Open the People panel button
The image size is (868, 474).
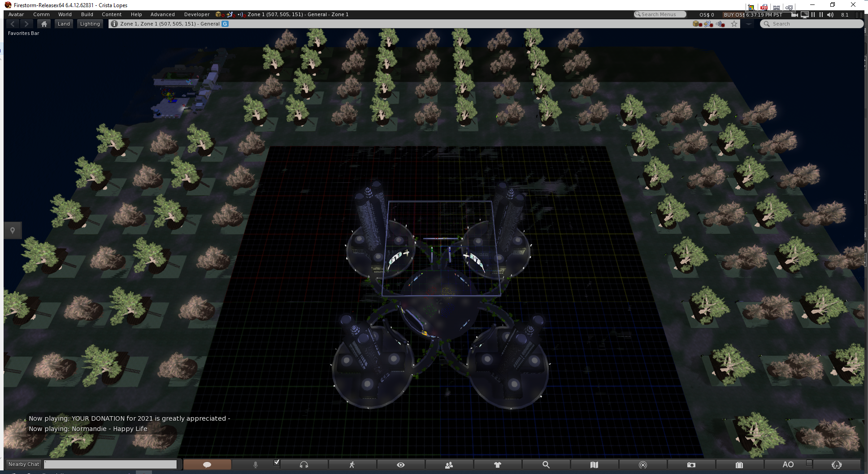(449, 465)
